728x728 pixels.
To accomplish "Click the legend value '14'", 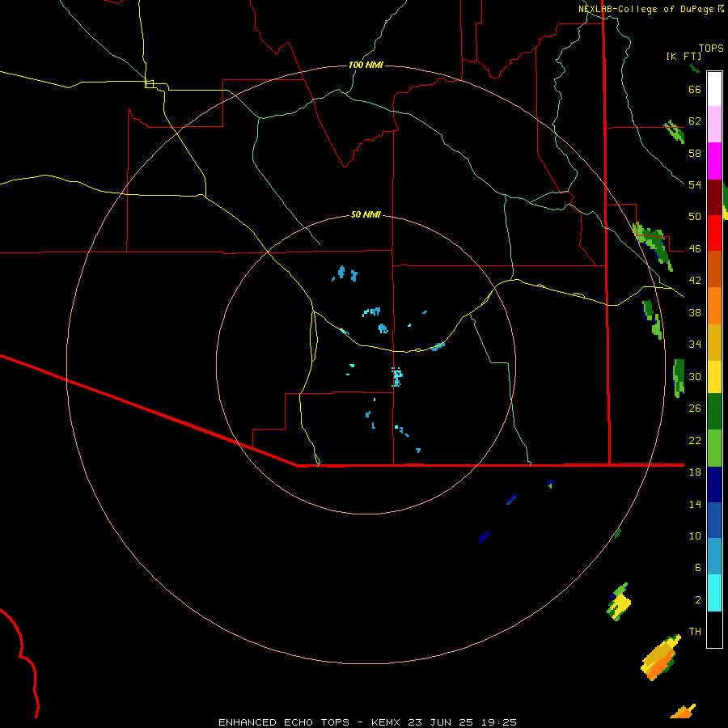I will click(695, 504).
